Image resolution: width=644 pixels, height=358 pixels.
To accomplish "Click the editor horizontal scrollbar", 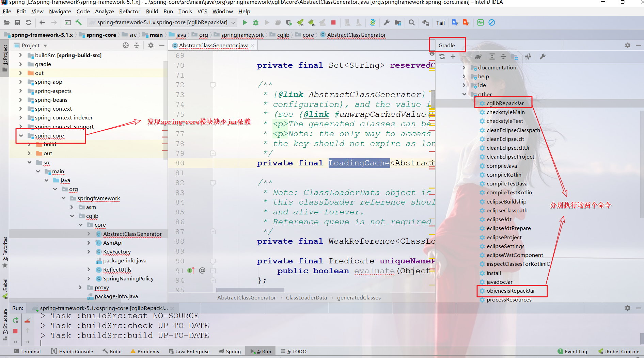I will point(250,290).
